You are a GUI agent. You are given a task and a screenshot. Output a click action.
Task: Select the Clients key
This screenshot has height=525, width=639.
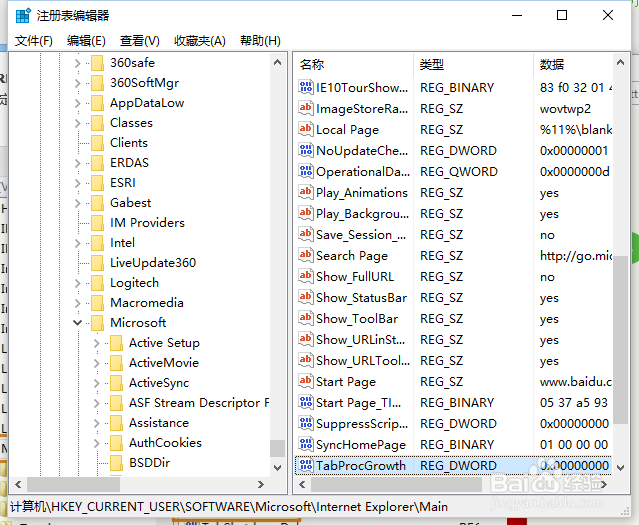click(129, 143)
